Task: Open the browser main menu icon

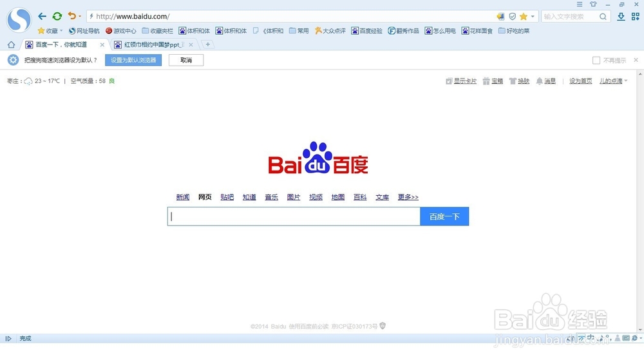Action: click(580, 4)
